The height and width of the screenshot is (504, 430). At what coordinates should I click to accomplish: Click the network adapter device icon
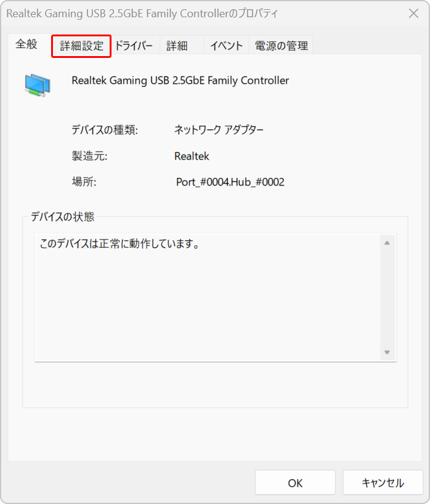click(x=38, y=85)
